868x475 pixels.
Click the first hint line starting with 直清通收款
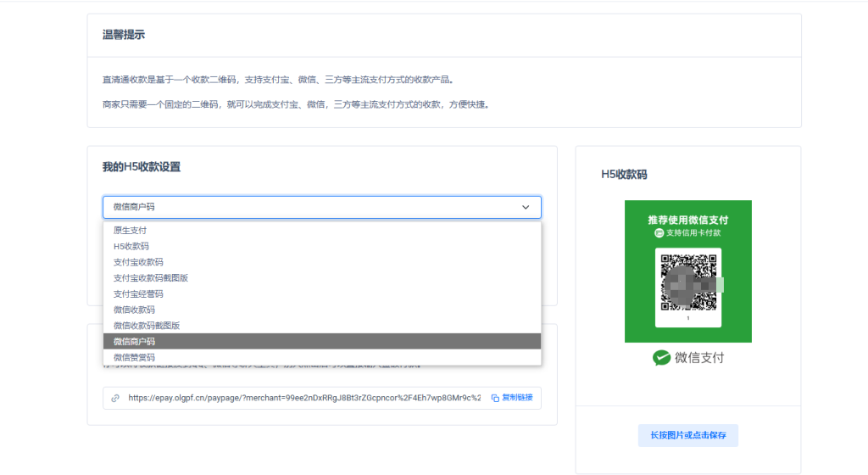[x=279, y=80]
